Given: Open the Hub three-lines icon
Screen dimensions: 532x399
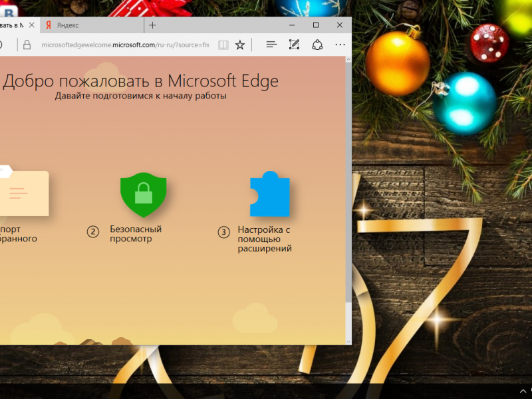Looking at the screenshot, I should (x=271, y=45).
